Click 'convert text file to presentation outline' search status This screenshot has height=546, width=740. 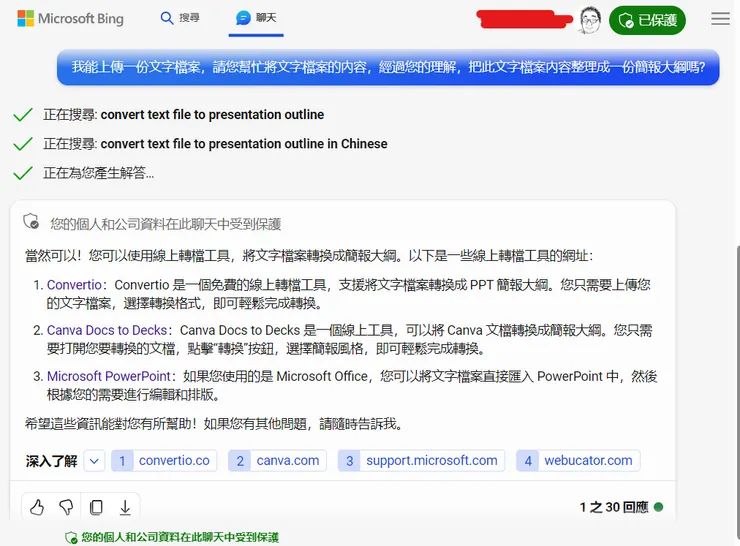184,115
